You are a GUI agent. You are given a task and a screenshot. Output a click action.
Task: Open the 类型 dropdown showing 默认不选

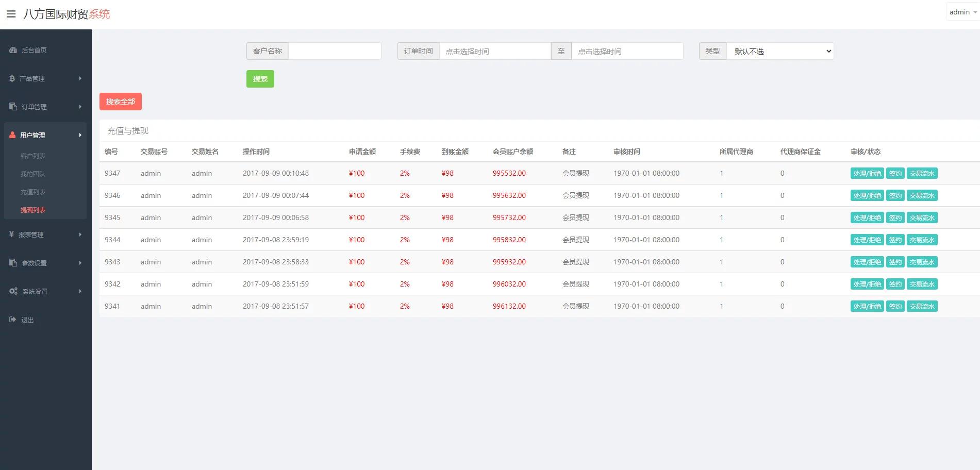pos(779,51)
